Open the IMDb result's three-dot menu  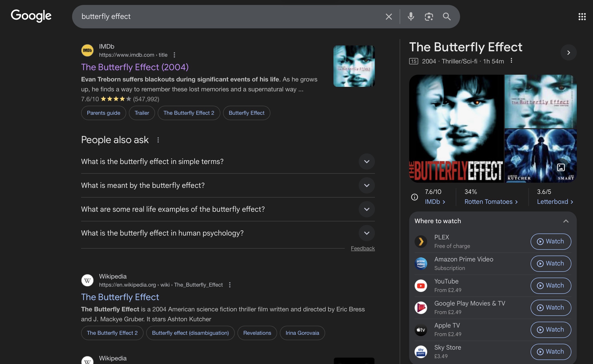coord(174,55)
